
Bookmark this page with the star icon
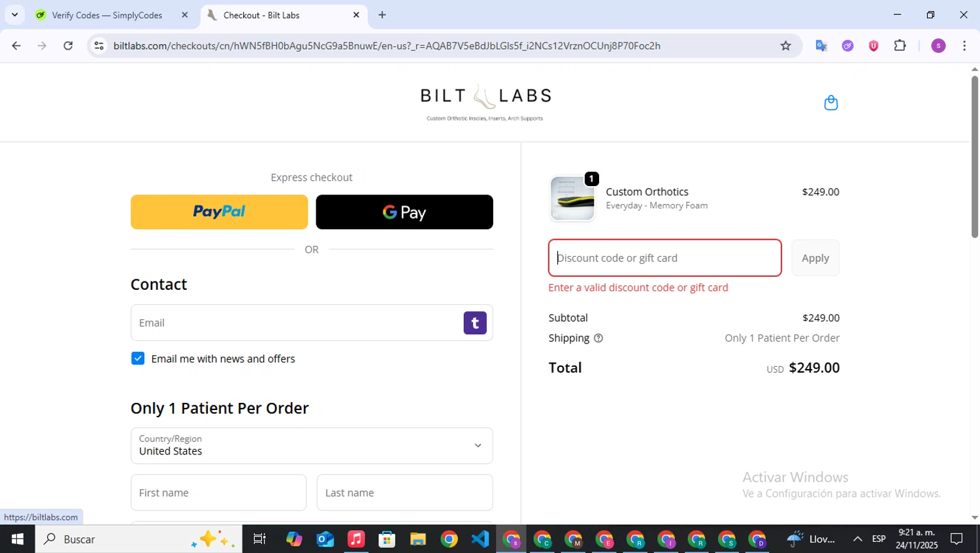[x=785, y=46]
